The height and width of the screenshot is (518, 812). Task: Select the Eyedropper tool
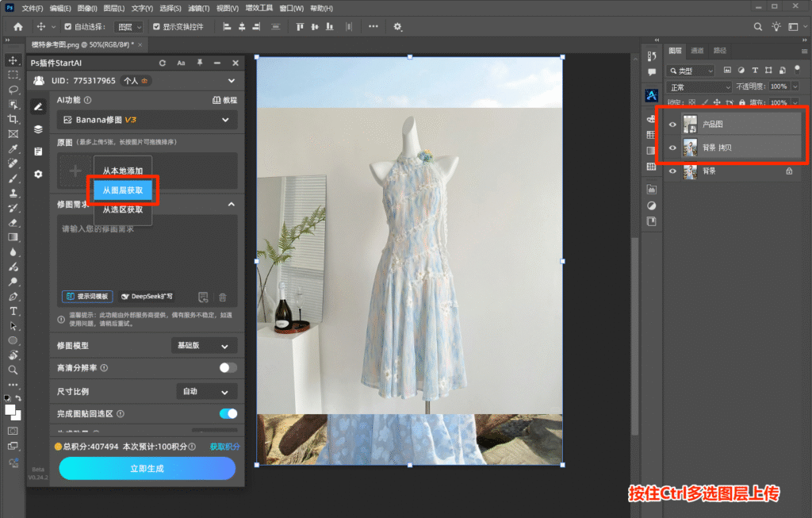point(13,148)
